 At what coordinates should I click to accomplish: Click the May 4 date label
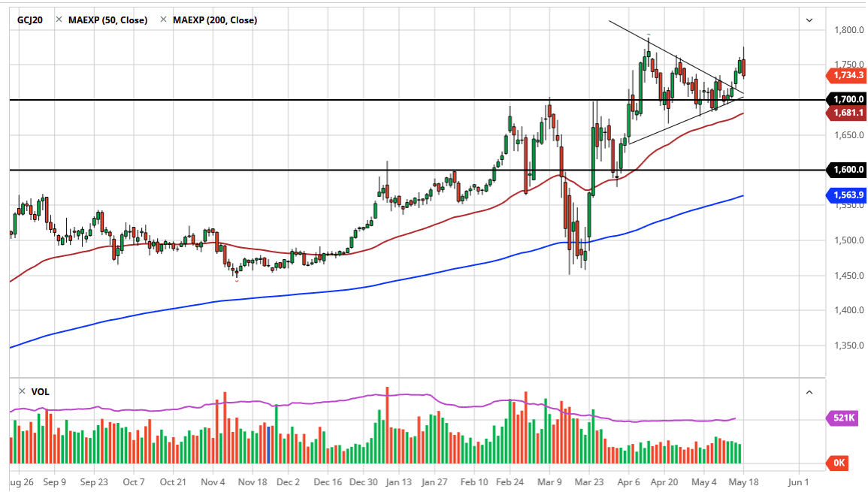coord(704,482)
